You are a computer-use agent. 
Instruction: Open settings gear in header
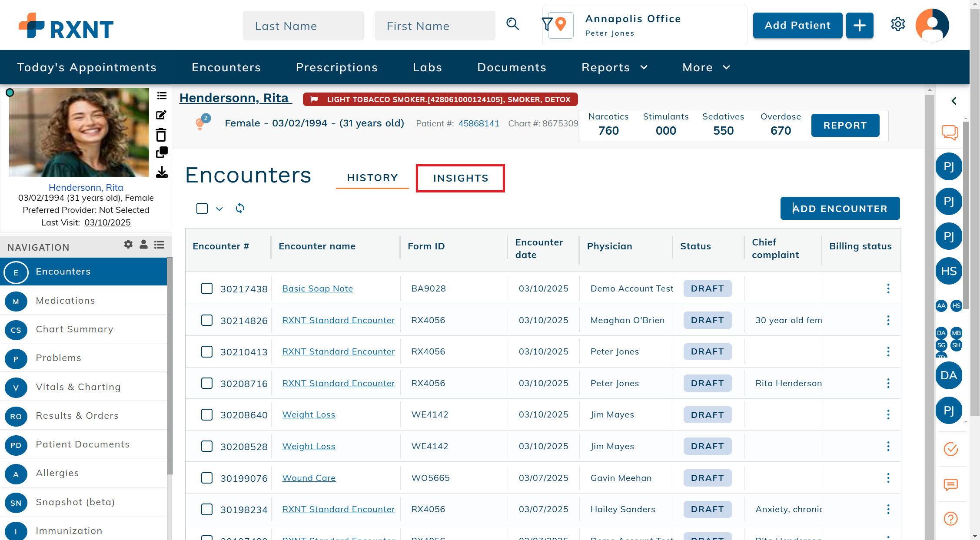click(x=898, y=24)
